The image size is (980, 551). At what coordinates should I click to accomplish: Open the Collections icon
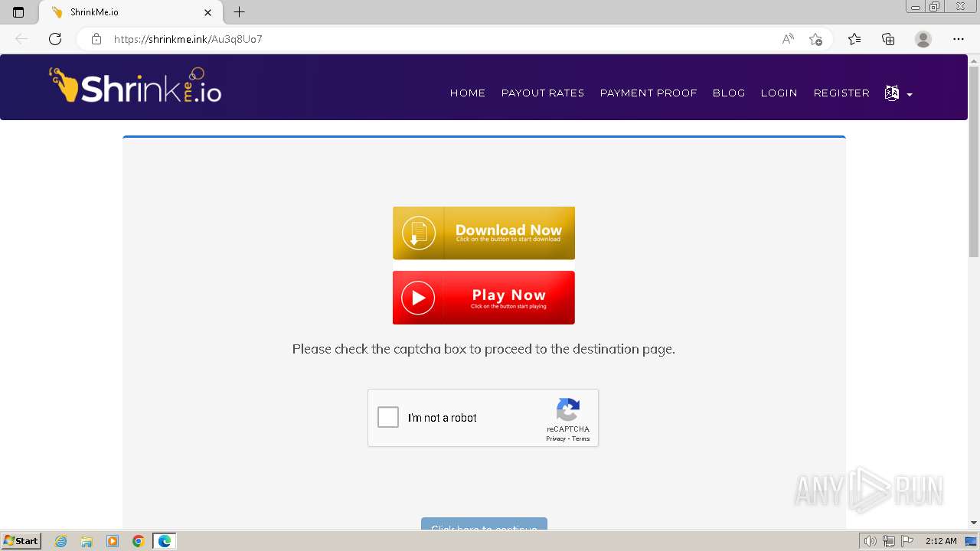pyautogui.click(x=888, y=39)
